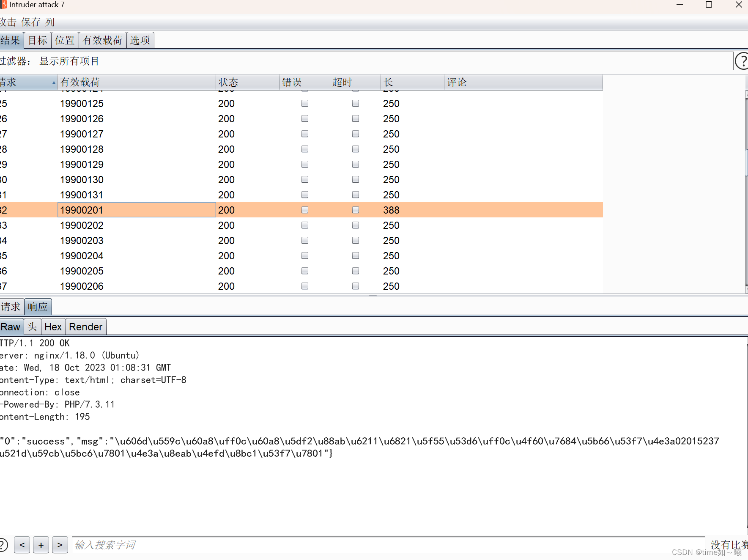Switch to the 有效载荷 tab
This screenshot has height=560, width=748.
click(102, 40)
